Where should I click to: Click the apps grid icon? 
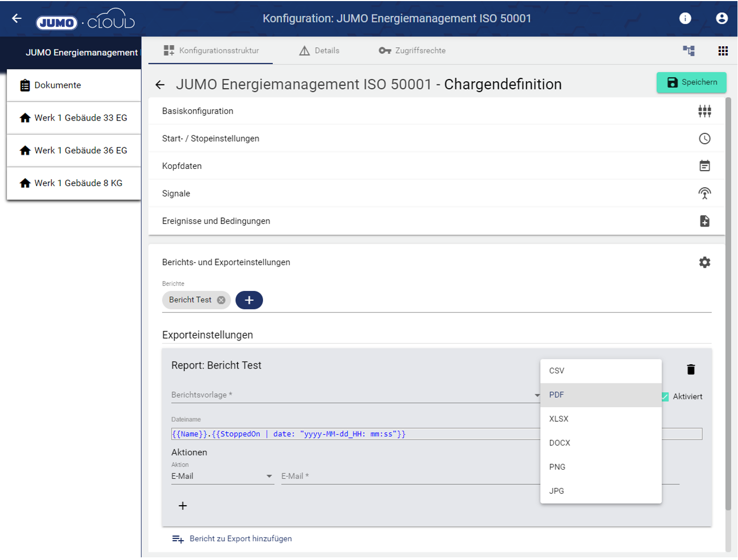(x=722, y=51)
